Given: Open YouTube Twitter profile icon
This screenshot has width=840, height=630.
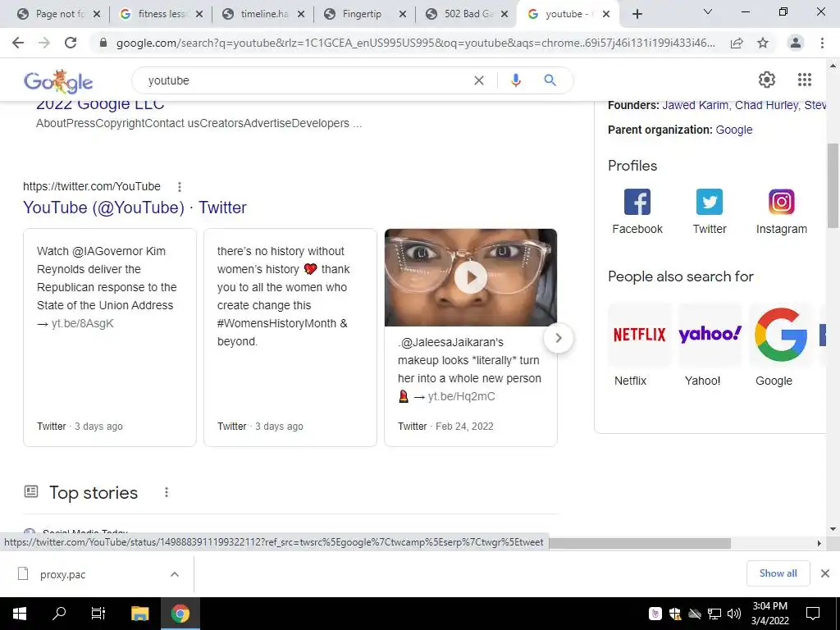Looking at the screenshot, I should point(710,202).
